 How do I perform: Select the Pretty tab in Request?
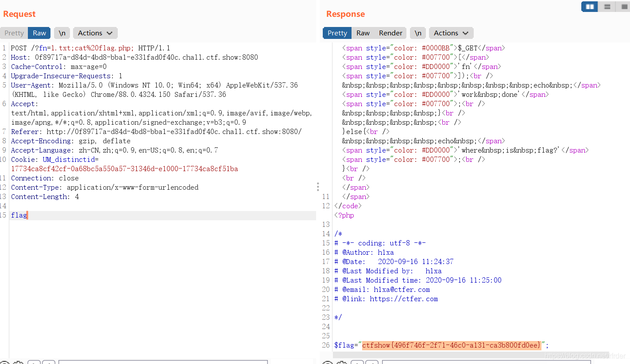pos(14,33)
